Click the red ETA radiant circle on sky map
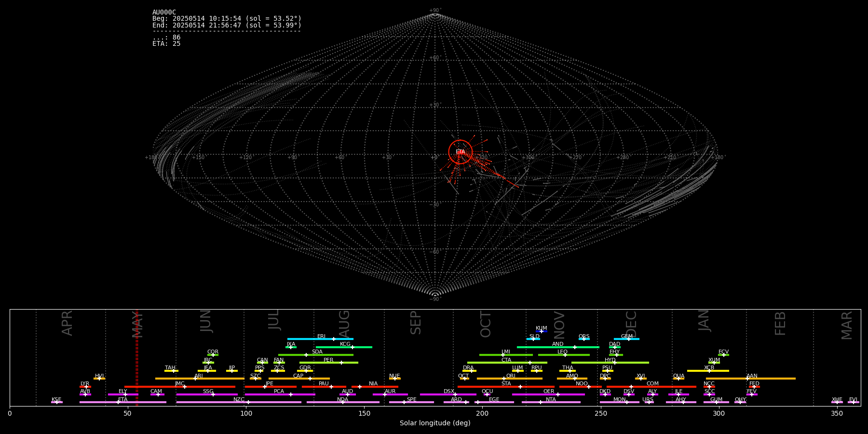Image resolution: width=868 pixels, height=434 pixels. (461, 152)
